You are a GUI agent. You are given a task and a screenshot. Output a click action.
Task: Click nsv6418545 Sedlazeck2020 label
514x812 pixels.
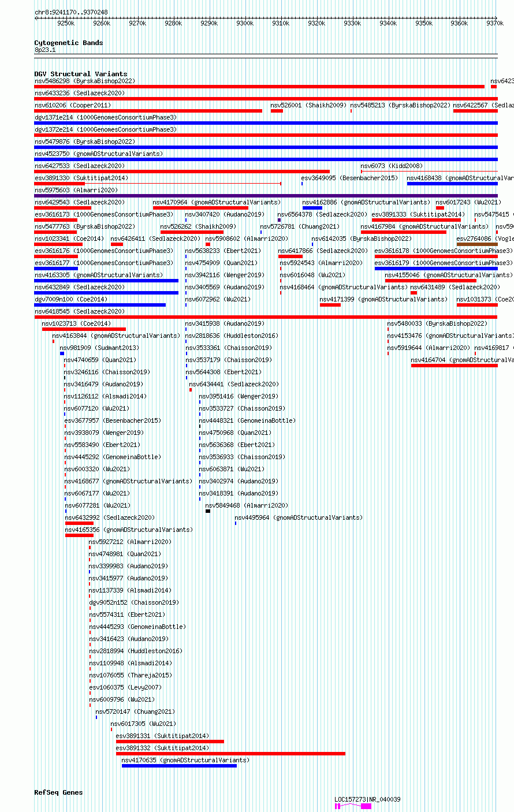(80, 311)
